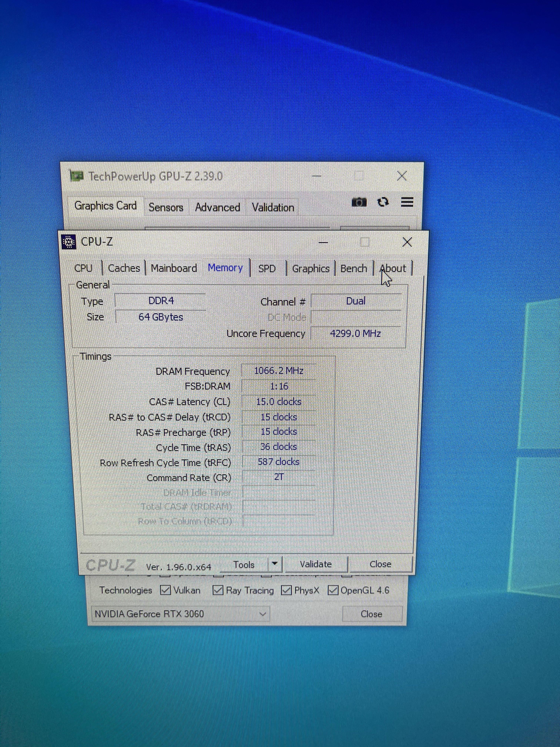Click the GPU-Z title bar app icon

coord(77,176)
